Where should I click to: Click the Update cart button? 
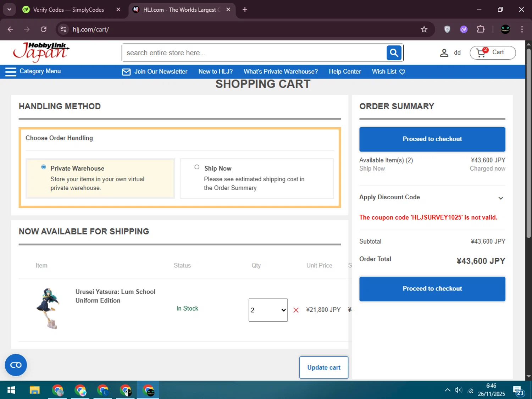324,367
